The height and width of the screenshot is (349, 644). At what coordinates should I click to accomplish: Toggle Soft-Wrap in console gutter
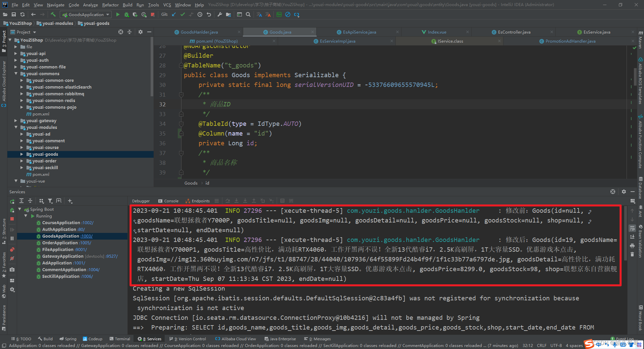pyautogui.click(x=632, y=228)
